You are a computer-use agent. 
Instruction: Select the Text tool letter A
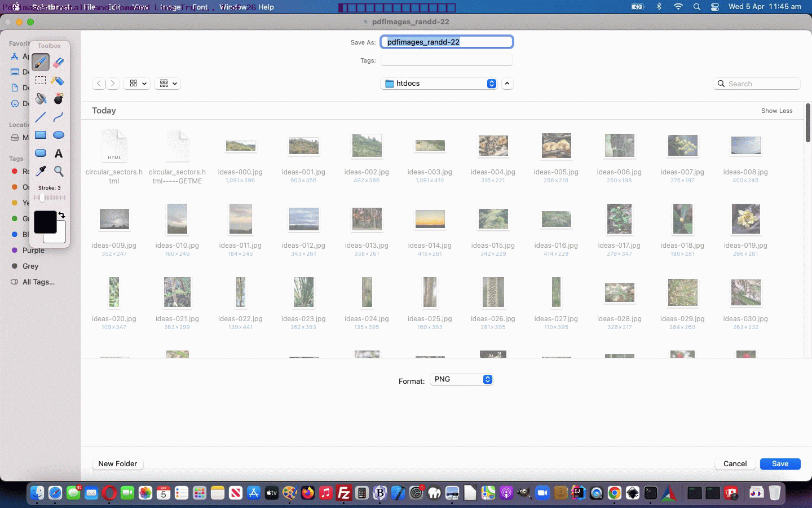(59, 154)
